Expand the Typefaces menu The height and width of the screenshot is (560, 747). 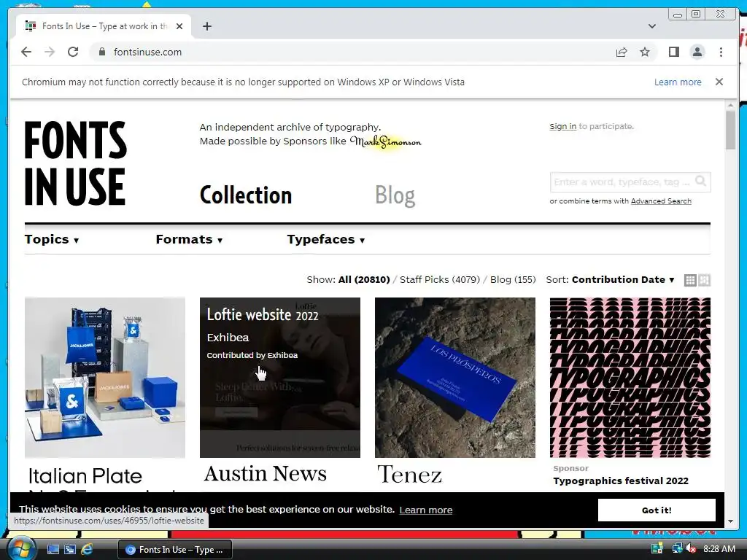pos(326,239)
